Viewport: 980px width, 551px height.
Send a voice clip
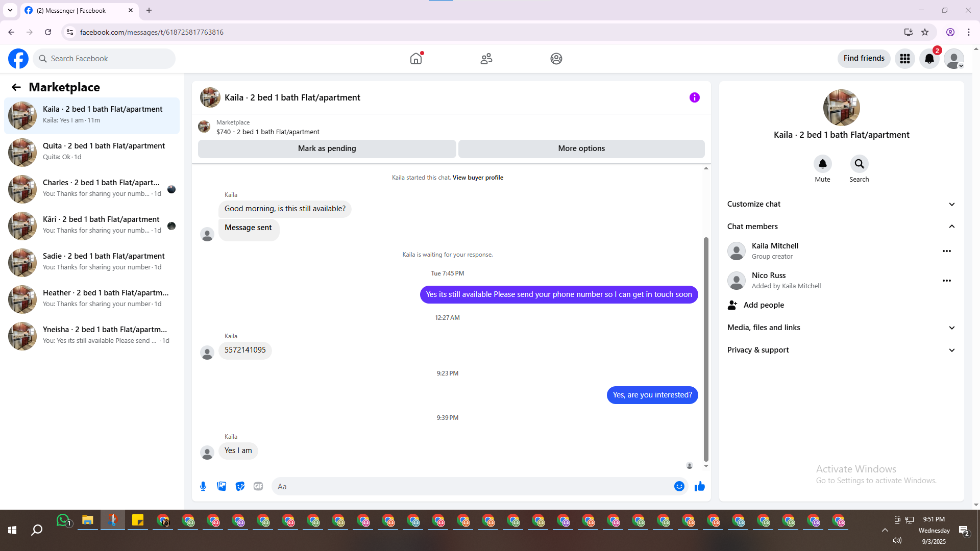pos(203,486)
